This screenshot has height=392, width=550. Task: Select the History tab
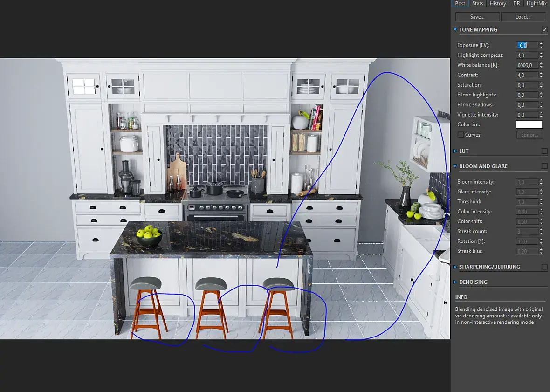point(497,3)
